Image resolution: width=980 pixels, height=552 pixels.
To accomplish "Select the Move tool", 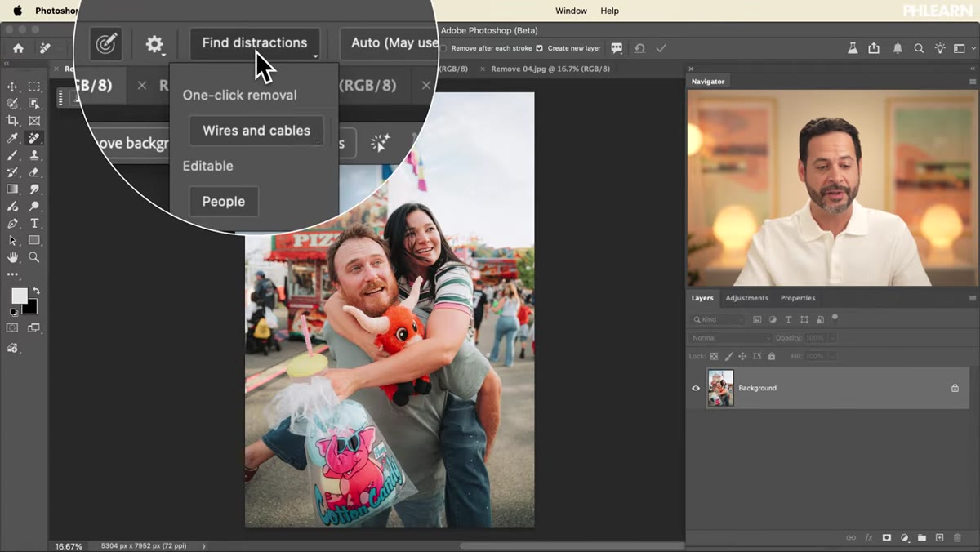I will 12,87.
